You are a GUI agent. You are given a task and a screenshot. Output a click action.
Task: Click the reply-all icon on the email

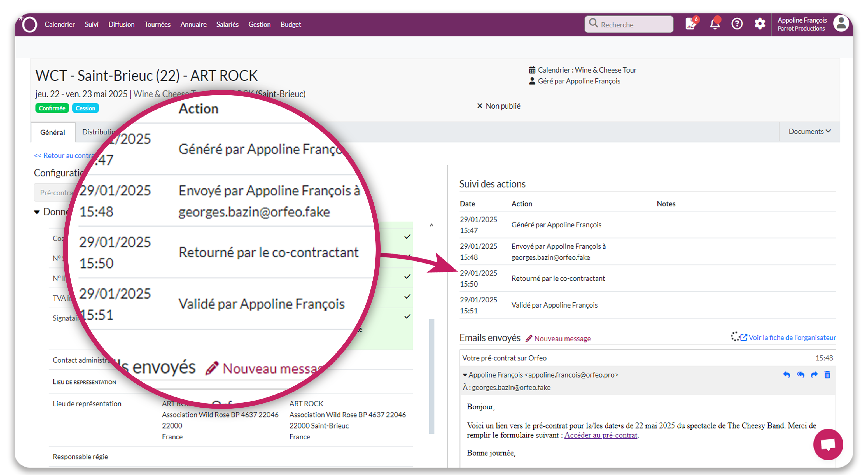[x=800, y=375]
